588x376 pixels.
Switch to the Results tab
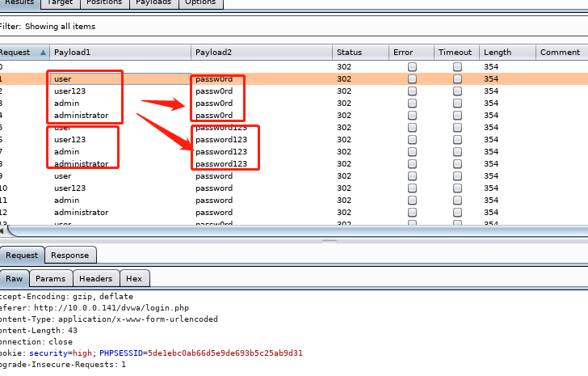(19, 2)
